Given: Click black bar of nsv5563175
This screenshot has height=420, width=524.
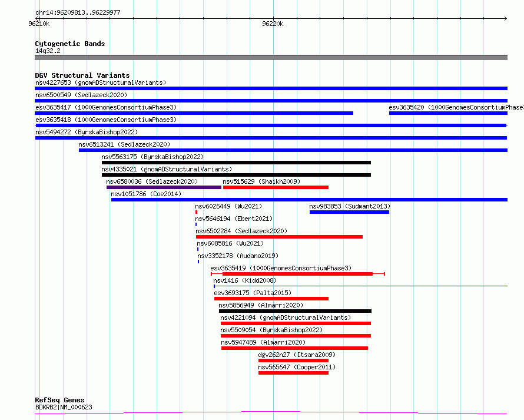Looking at the screenshot, I should 236,163.
